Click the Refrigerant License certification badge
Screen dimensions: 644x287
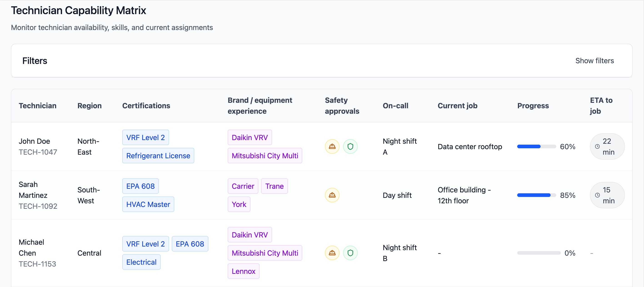point(158,156)
